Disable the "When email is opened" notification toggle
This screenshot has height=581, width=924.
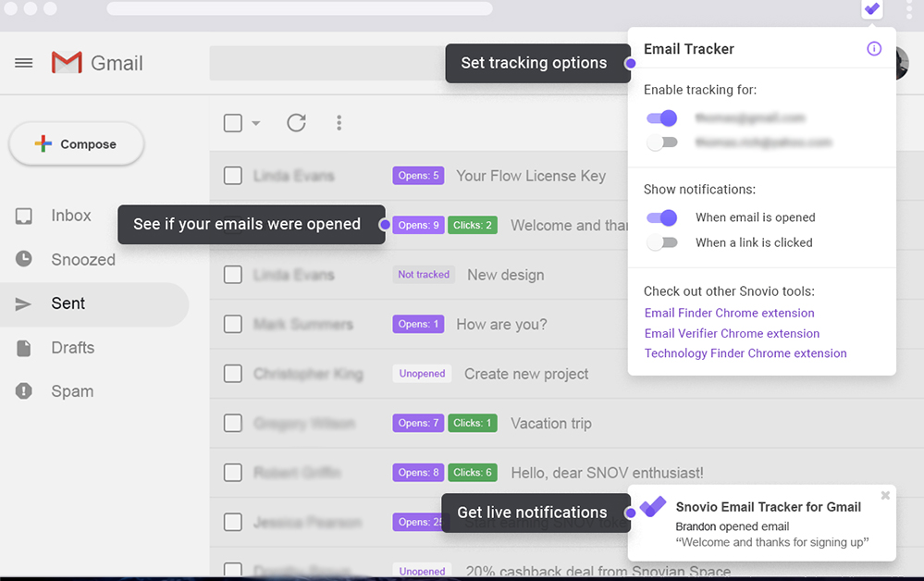pyautogui.click(x=661, y=217)
